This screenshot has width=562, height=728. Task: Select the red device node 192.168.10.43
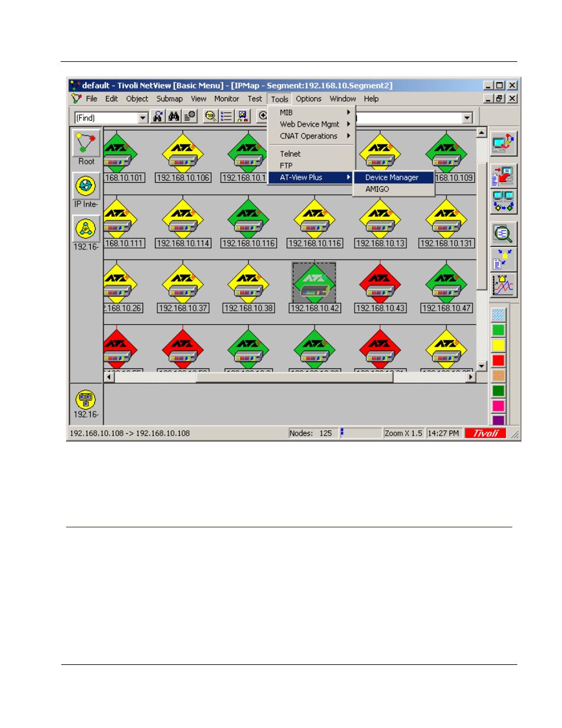[381, 289]
